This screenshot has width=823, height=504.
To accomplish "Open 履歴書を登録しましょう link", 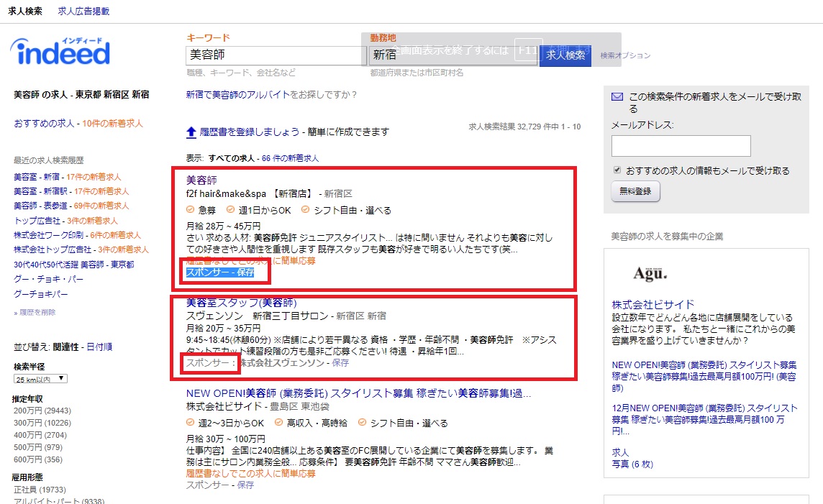I will (250, 132).
